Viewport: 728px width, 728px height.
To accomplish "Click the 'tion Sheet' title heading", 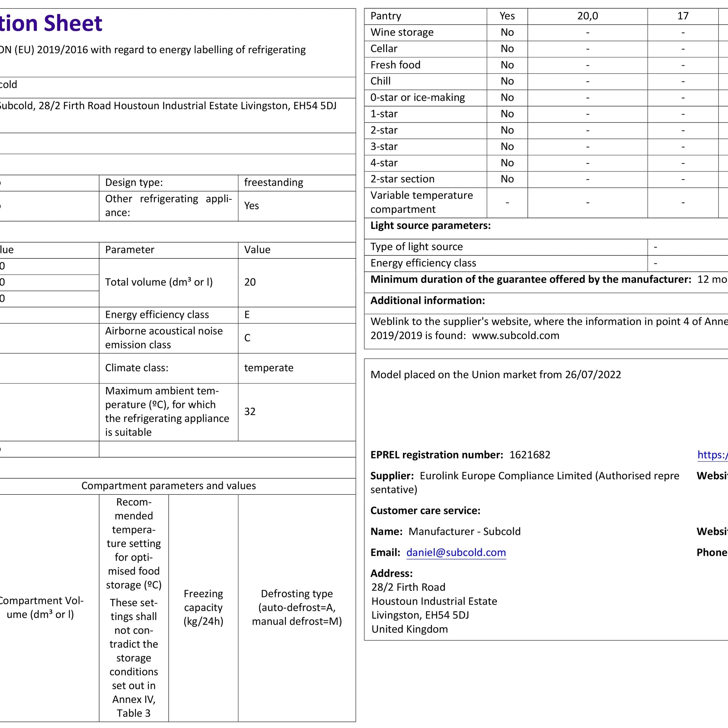I will [x=51, y=23].
